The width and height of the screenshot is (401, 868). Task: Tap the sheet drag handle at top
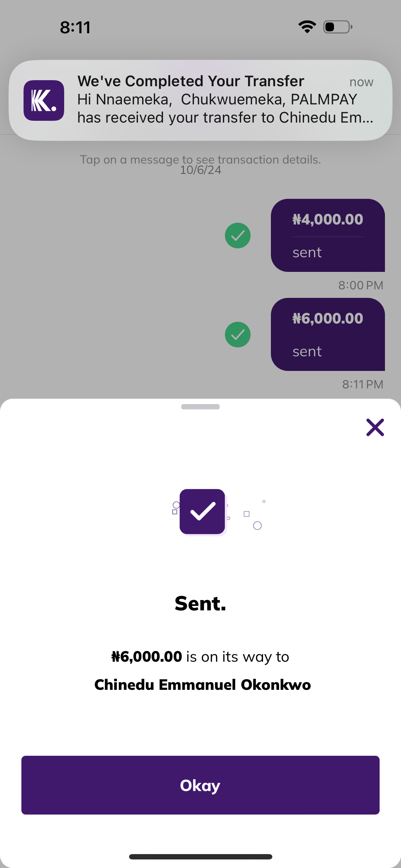200,407
